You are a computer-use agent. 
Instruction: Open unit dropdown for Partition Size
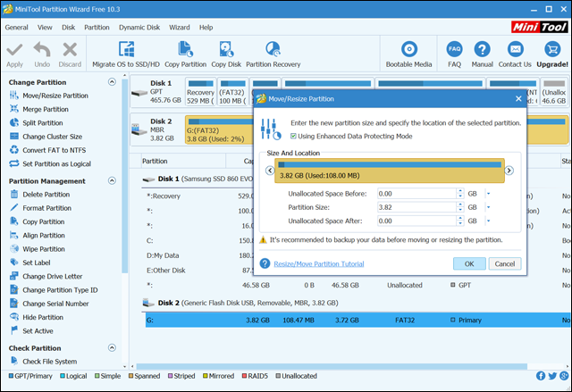(x=488, y=207)
